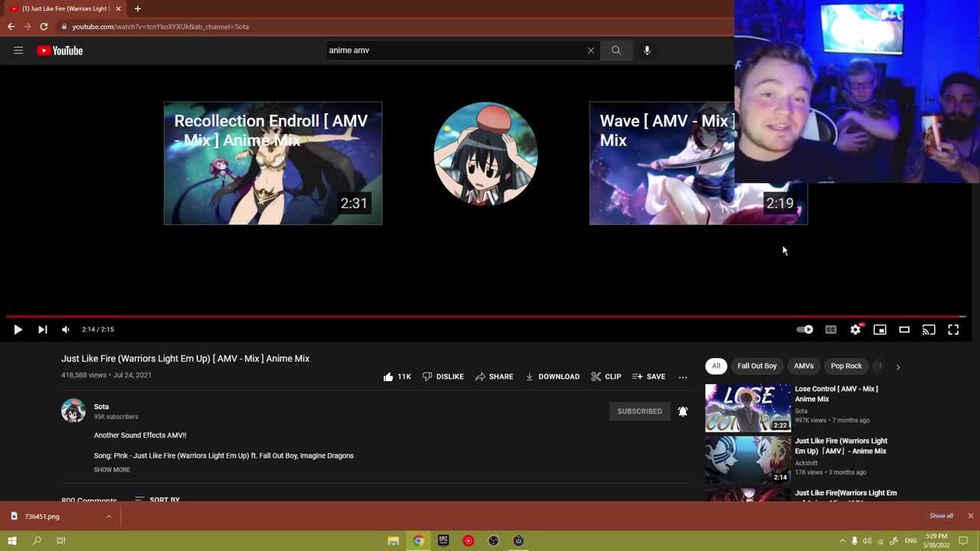Enter full screen mode
This screenshot has height=551, width=980.
coord(953,330)
